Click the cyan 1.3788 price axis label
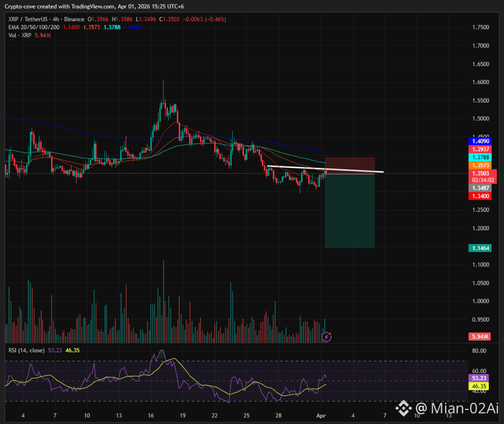The height and width of the screenshot is (424, 504). coord(480,158)
